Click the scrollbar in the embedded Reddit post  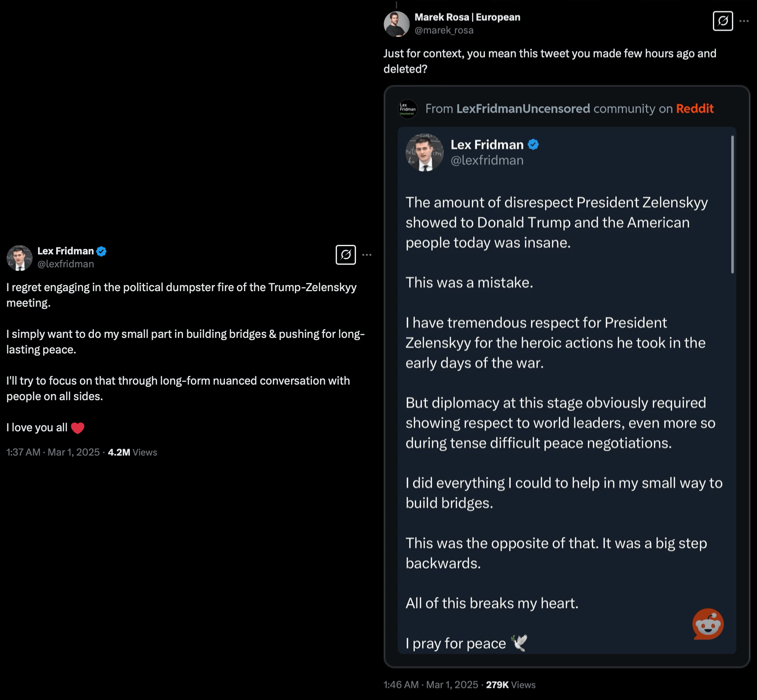[732, 204]
